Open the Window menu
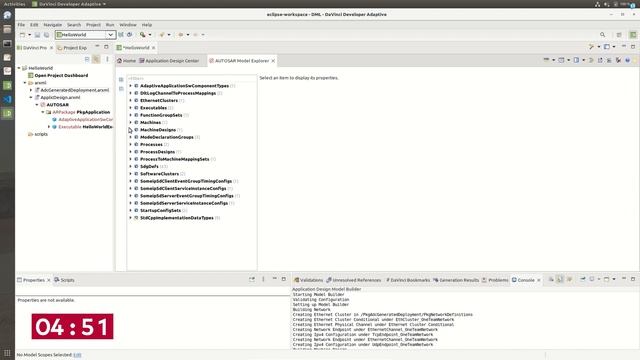 (x=128, y=24)
